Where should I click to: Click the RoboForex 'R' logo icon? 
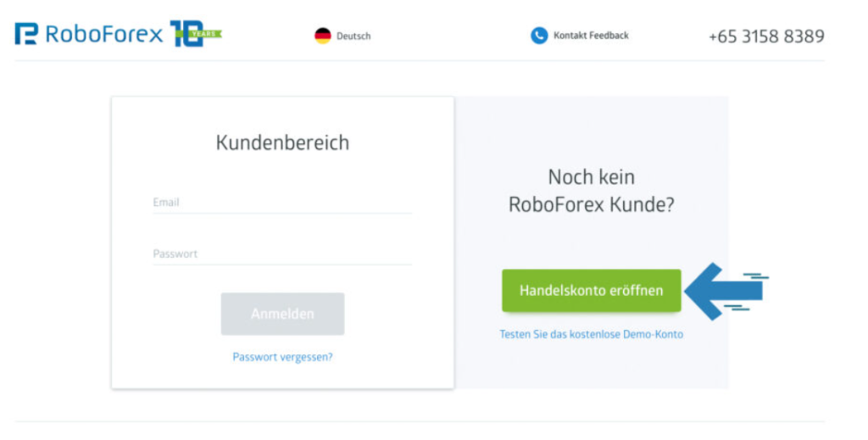tap(25, 34)
